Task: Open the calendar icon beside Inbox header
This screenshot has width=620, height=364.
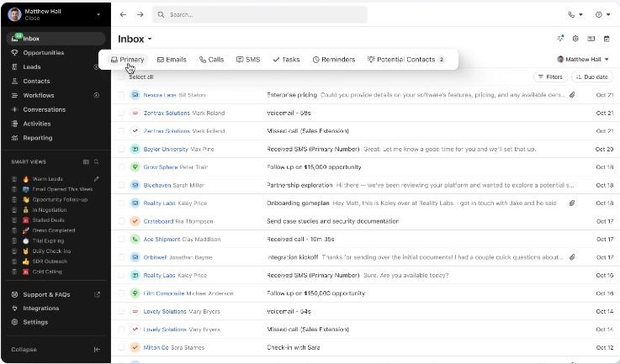Action: pos(607,39)
